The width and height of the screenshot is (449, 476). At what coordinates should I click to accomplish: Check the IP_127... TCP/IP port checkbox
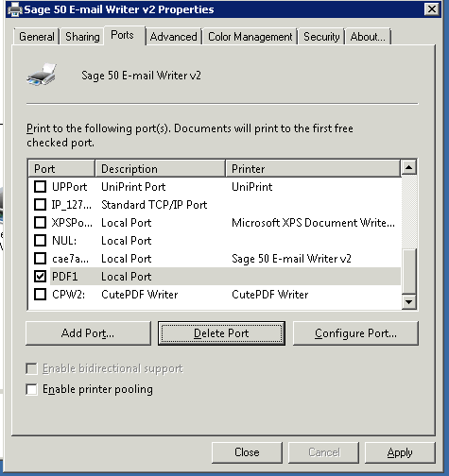[x=40, y=205]
